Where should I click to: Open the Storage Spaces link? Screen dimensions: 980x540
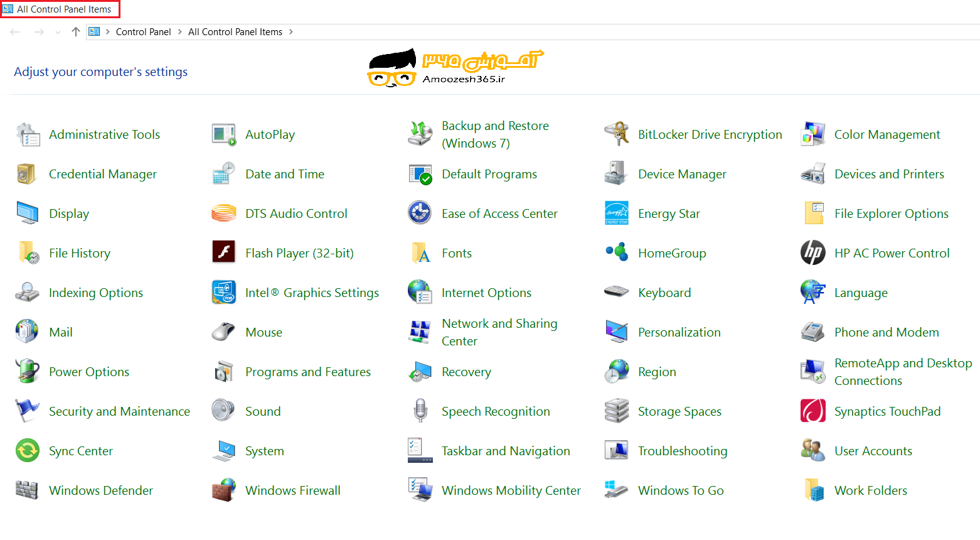point(679,411)
